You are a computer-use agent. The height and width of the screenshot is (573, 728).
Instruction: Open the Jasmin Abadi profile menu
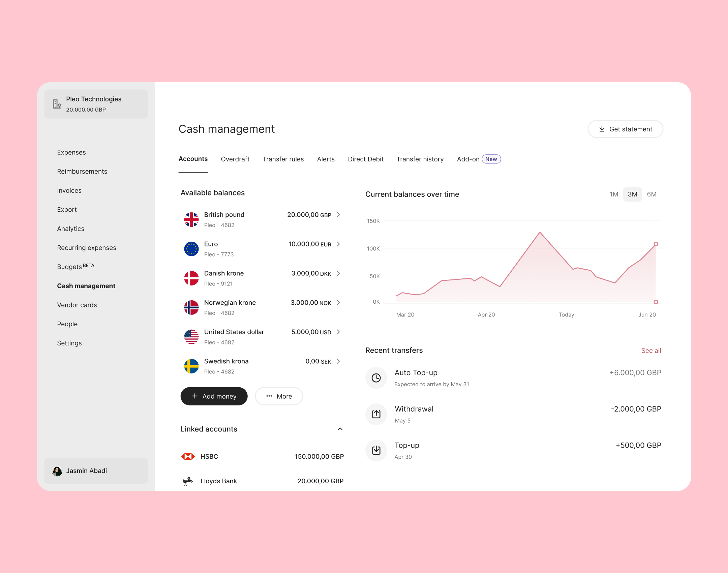pyautogui.click(x=96, y=471)
